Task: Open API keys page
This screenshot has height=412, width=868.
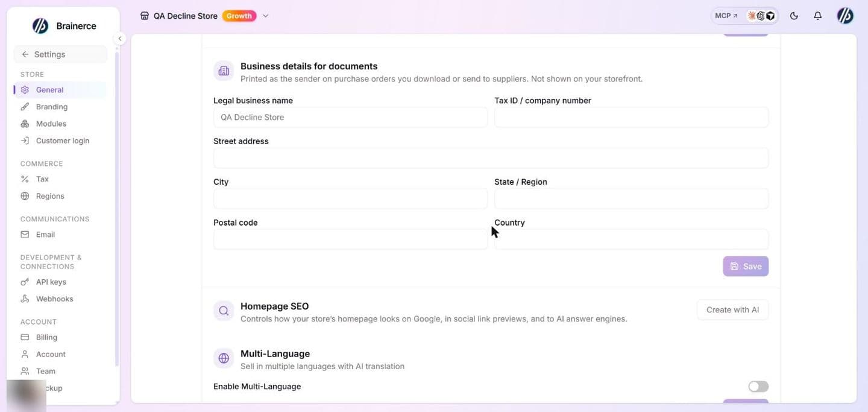Action: tap(60, 282)
